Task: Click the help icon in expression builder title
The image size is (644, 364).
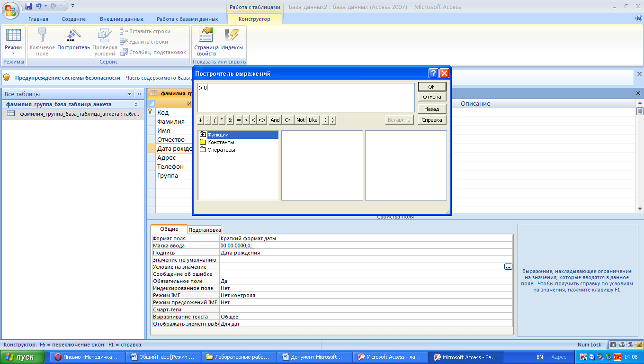Action: coord(433,73)
